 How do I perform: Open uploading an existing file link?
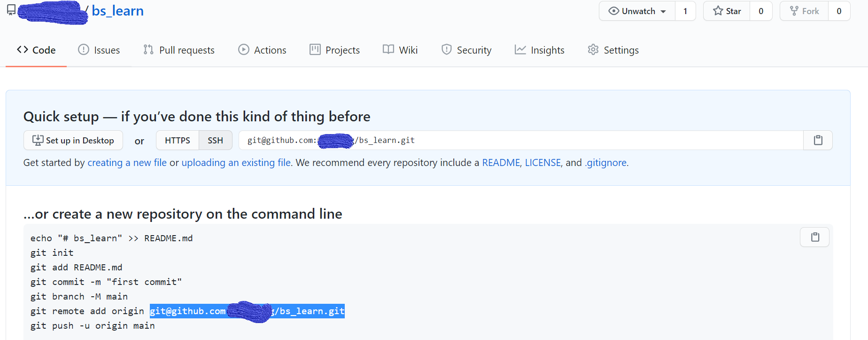coord(236,163)
